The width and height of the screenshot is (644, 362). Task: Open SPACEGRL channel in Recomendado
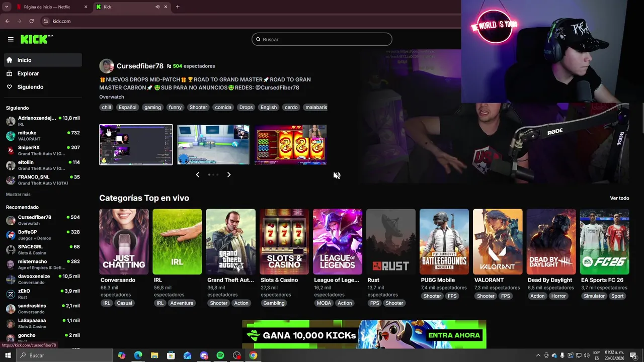point(43,249)
